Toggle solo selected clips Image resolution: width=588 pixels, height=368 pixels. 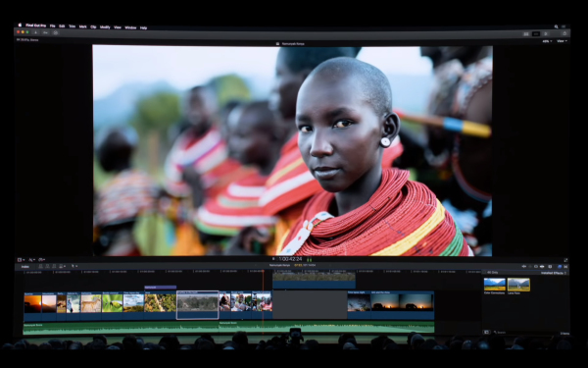pos(536,267)
